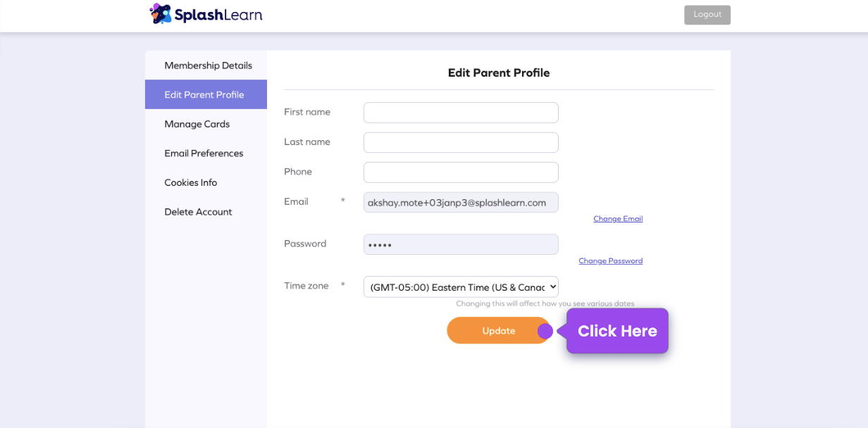Go to Email Preferences
868x428 pixels.
pos(203,153)
